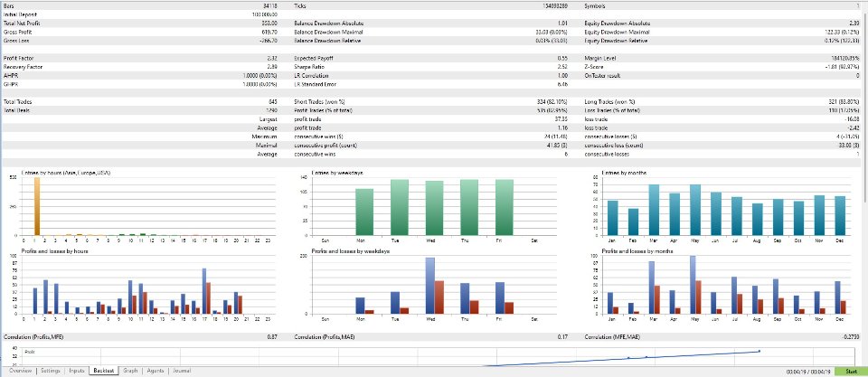Viewport: 868px width, 377px height.
Task: Select the Mar blue bar in Profits by months
Action: 652,287
